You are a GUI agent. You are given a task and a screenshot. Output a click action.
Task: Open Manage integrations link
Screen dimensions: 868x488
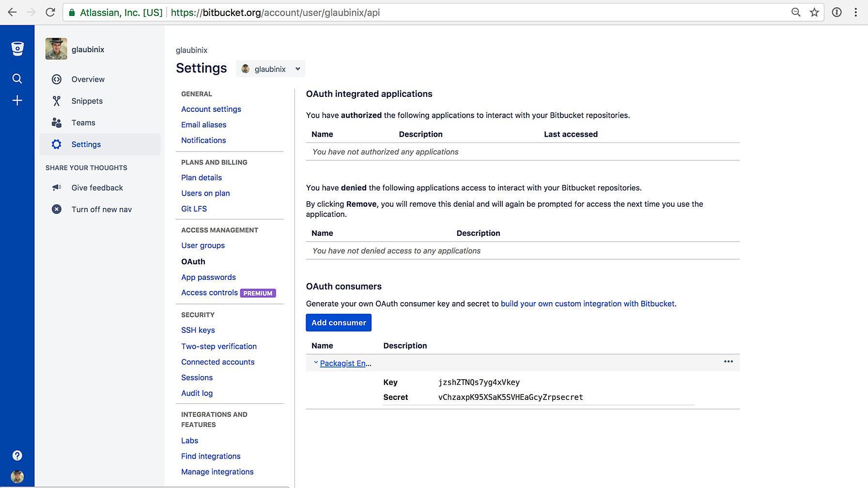217,472
